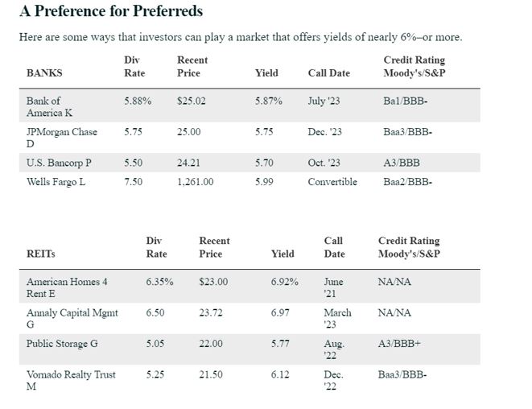This screenshot has width=532, height=409.
Task: Click the A3/BBB+ rating for Public Storage
Action: [x=400, y=344]
